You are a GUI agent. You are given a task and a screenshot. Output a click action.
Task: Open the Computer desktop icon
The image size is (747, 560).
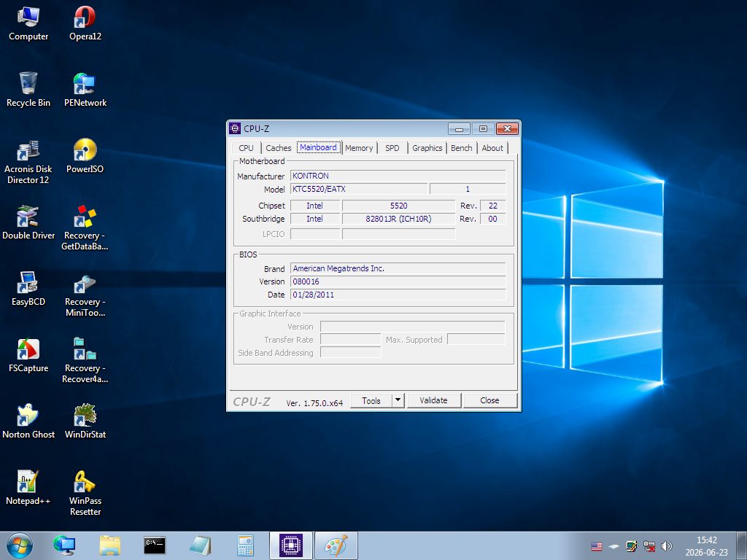point(28,24)
